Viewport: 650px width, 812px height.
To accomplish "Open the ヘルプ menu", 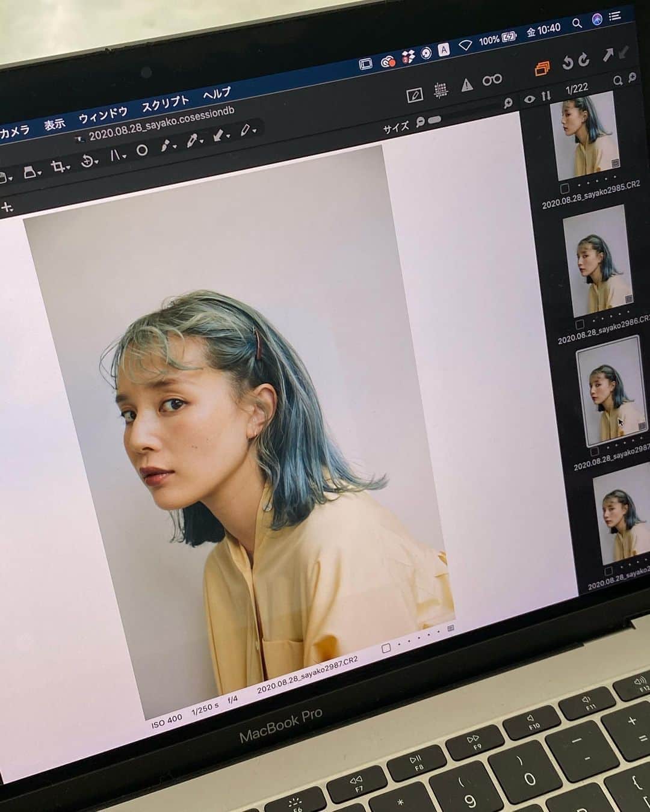I will tap(217, 93).
